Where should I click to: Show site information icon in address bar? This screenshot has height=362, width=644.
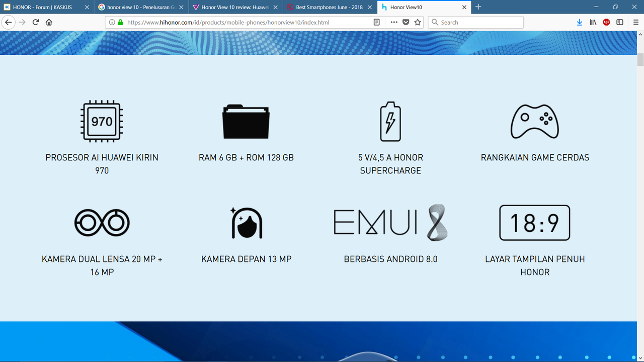[x=112, y=22]
